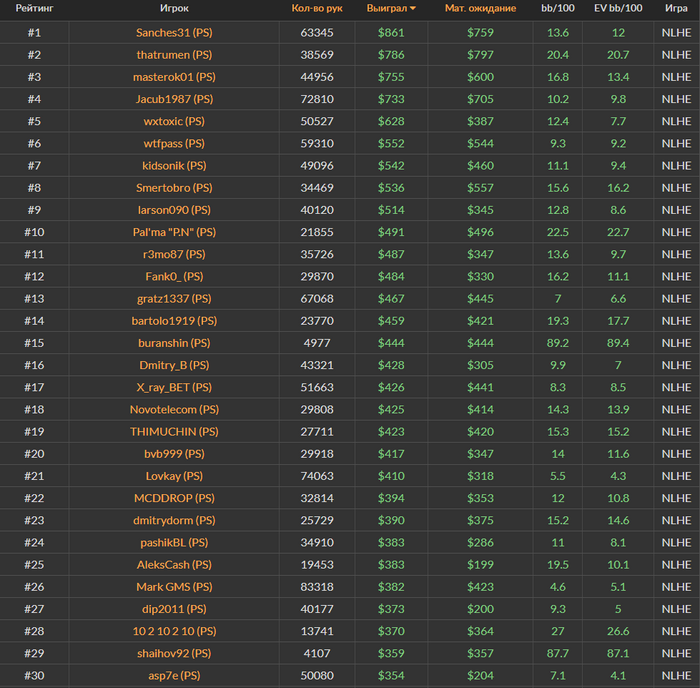Viewport: 700px width, 688px height.
Task: Sort by Выиграл column arrow
Action: click(x=413, y=9)
